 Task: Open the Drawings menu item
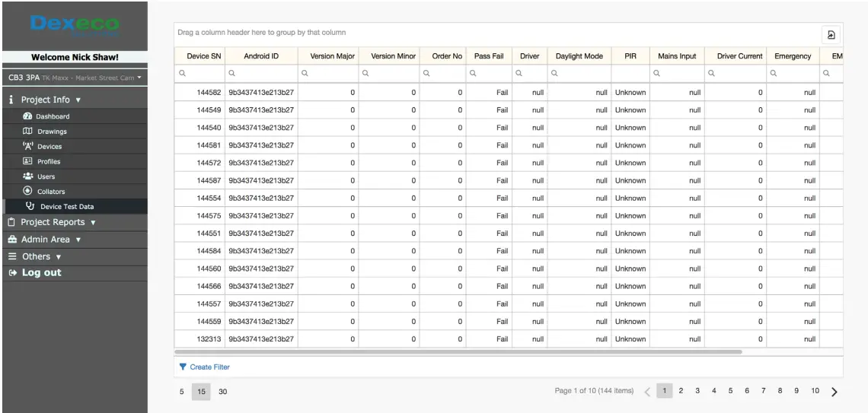pos(75,131)
